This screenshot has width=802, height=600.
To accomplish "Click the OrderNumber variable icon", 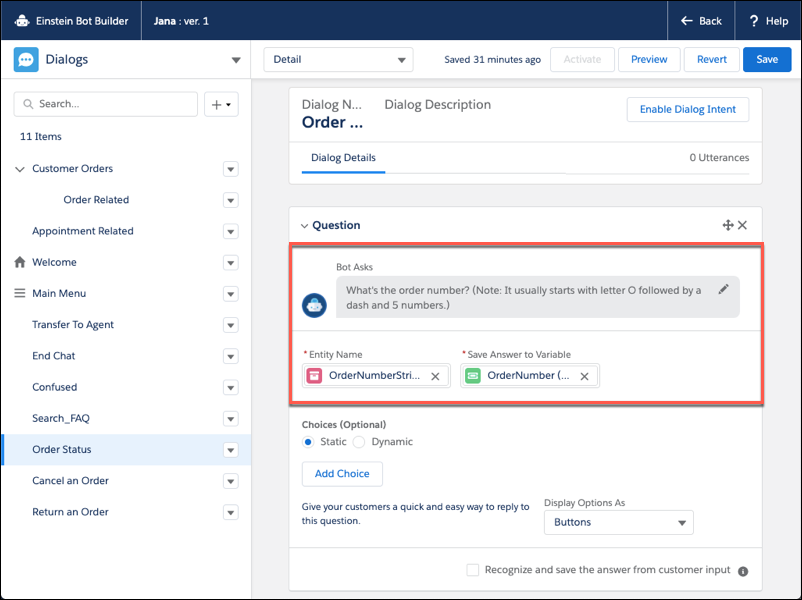I will coord(473,376).
